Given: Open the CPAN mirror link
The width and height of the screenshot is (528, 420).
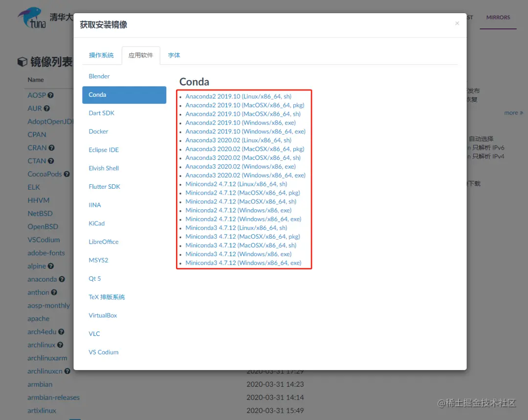Looking at the screenshot, I should tap(37, 135).
